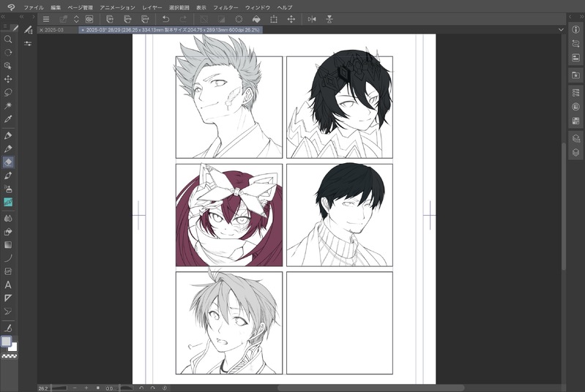Screen dimensions: 585x392
Task: Select the Zoom magnifier tool
Action: coord(8,39)
